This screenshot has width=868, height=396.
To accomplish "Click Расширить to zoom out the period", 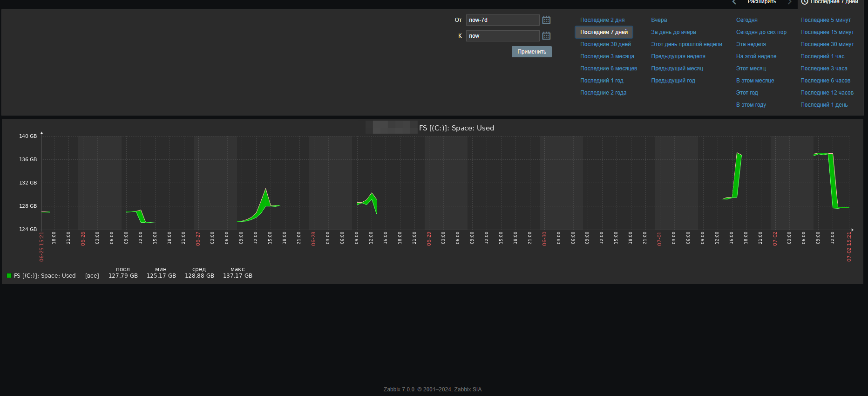I will coord(762,2).
